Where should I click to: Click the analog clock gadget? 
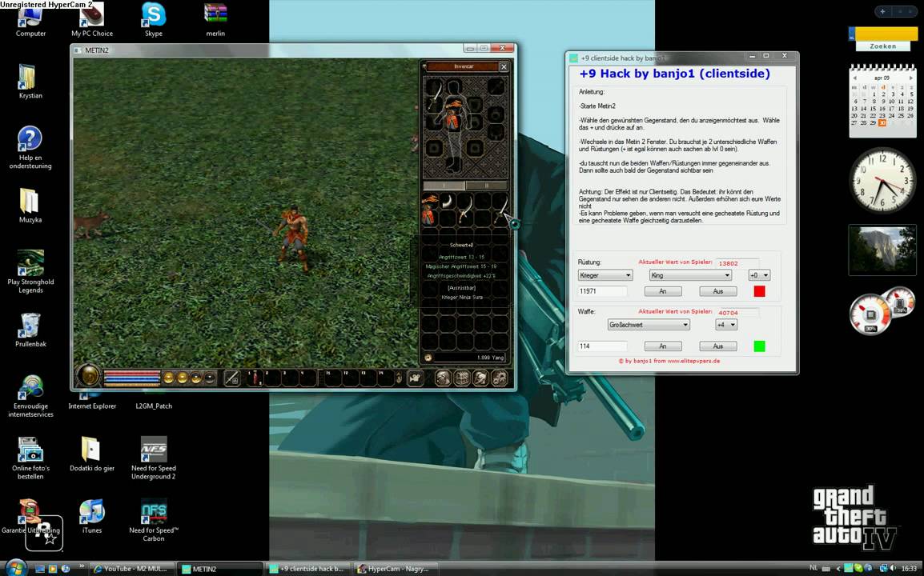[882, 180]
